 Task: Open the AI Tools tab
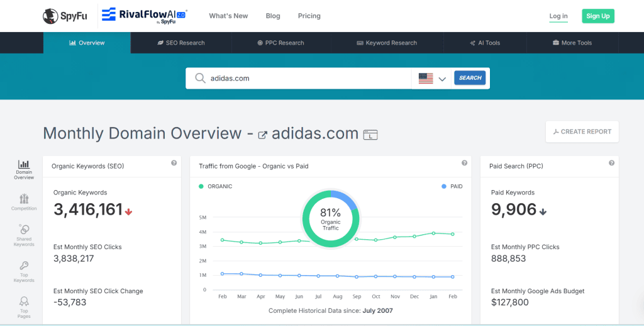tap(485, 43)
